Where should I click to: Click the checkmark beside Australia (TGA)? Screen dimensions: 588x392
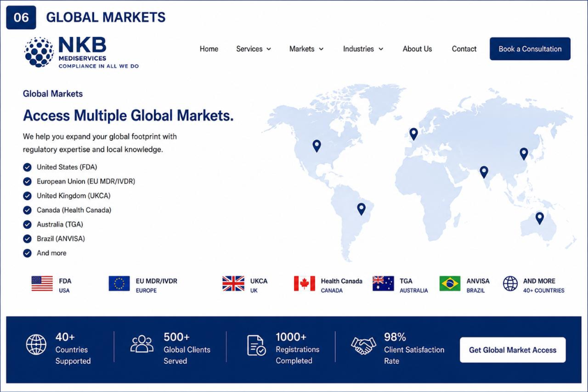tap(28, 224)
